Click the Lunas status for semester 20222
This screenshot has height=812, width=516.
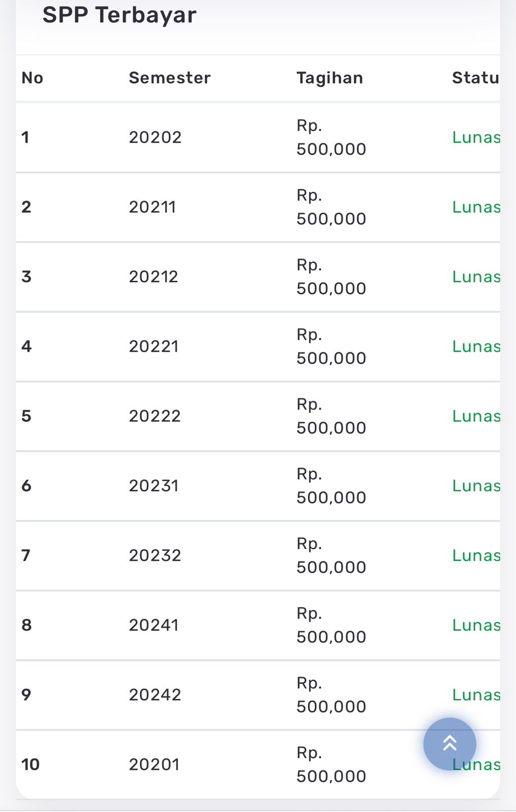coord(476,416)
